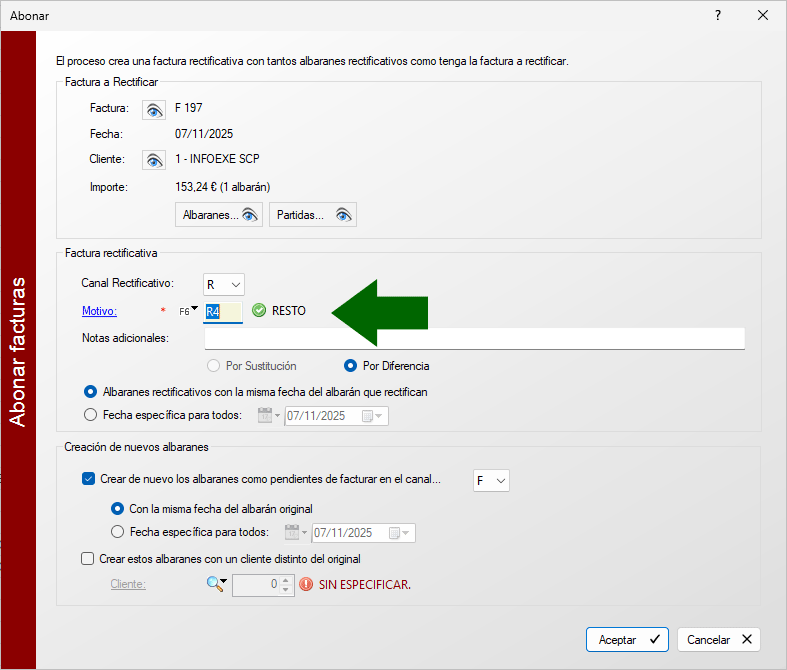Enable Crear estos albaranes con cliente distinto

click(x=88, y=559)
